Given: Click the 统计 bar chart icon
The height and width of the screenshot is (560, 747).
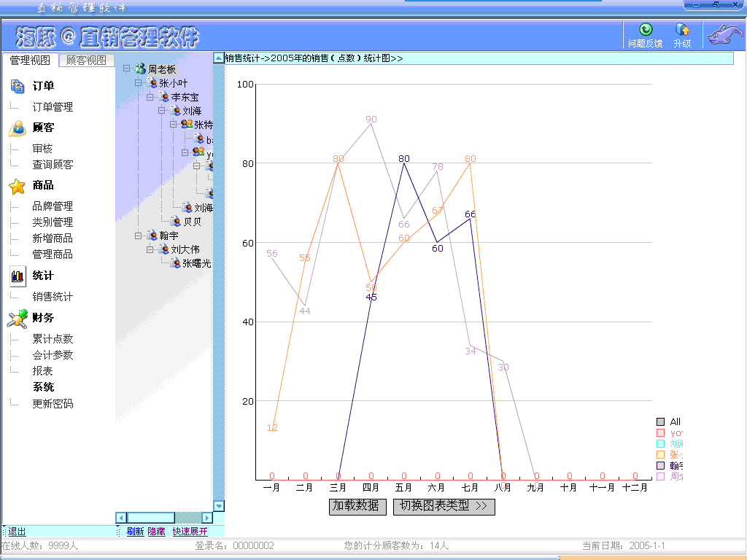Looking at the screenshot, I should pyautogui.click(x=18, y=276).
